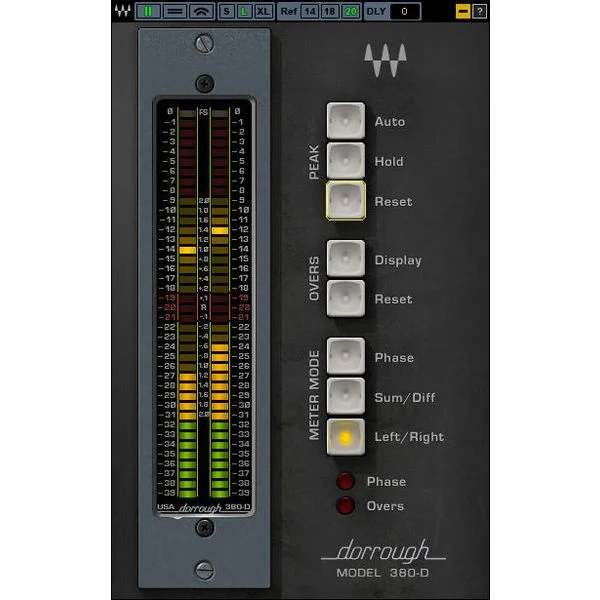600x600 pixels.
Task: Select the arc-shaped meter layout icon
Action: 202,11
